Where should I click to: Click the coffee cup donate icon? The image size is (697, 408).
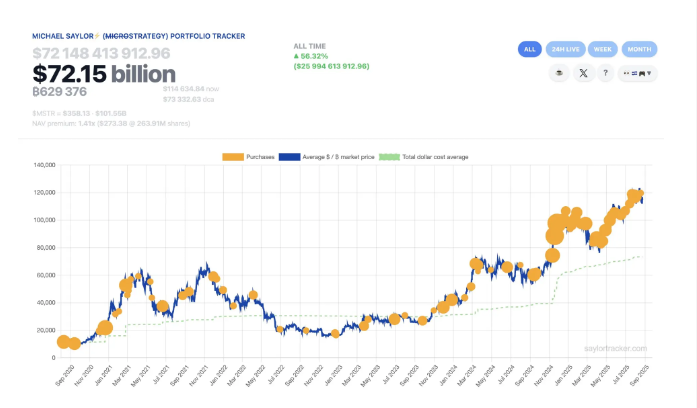[x=559, y=73]
